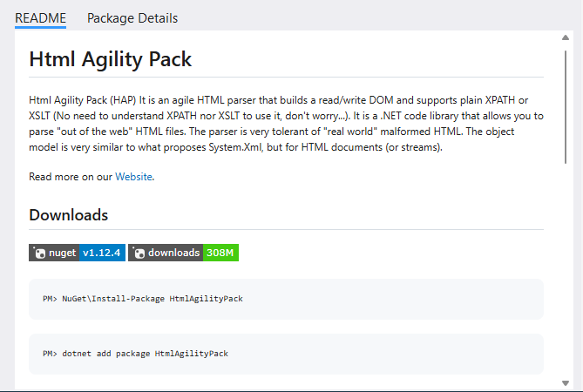This screenshot has height=392, width=583.
Task: Switch to the README tab
Action: click(x=41, y=18)
